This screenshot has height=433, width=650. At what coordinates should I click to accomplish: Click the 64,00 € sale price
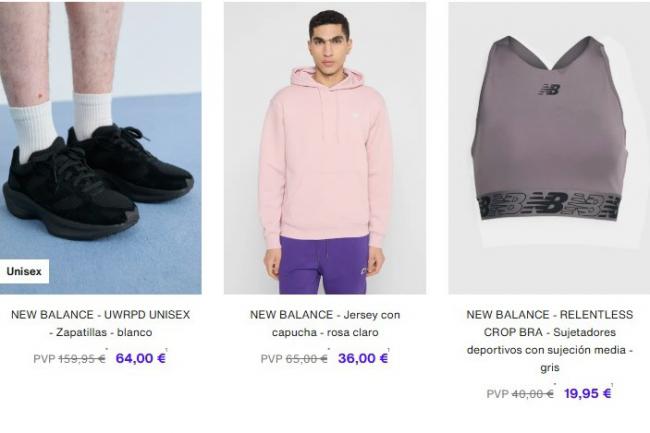(x=141, y=358)
